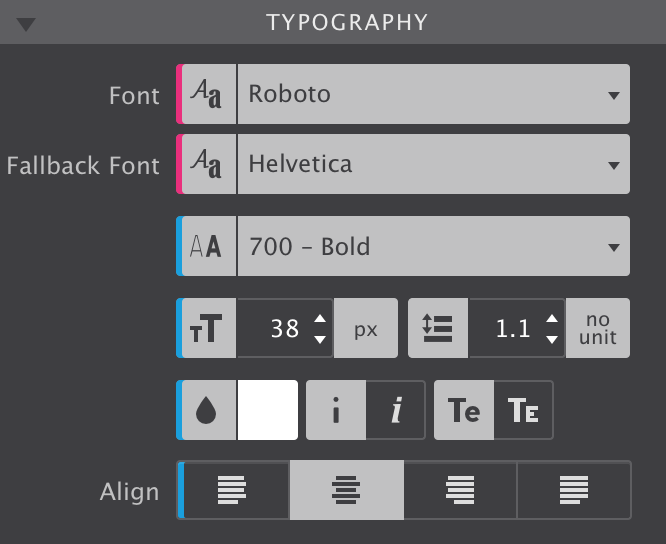Toggle italic font style button
The image size is (666, 544).
(395, 410)
